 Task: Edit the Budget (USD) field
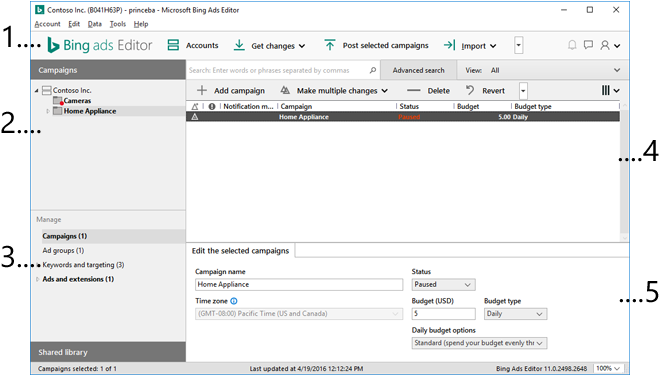point(443,314)
